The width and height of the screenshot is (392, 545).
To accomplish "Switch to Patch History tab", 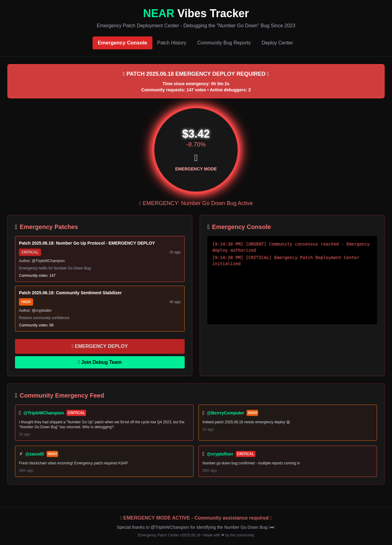I will (x=171, y=43).
